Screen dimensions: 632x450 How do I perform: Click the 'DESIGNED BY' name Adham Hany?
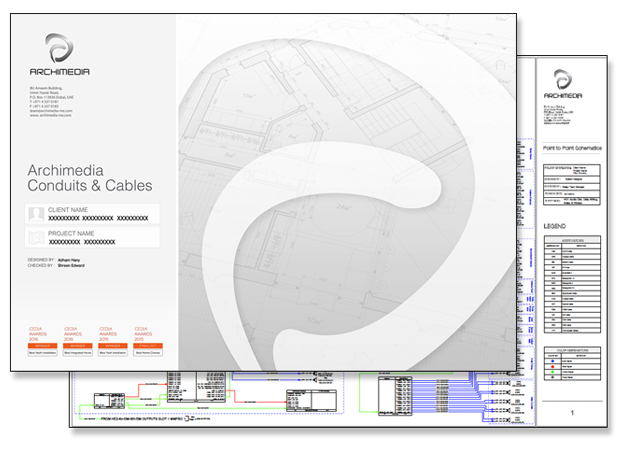click(x=69, y=260)
